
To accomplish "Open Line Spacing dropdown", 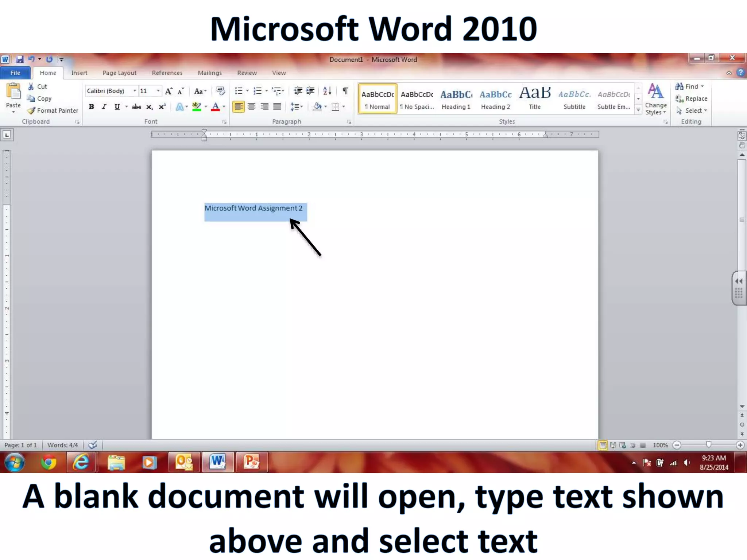I will click(x=297, y=107).
